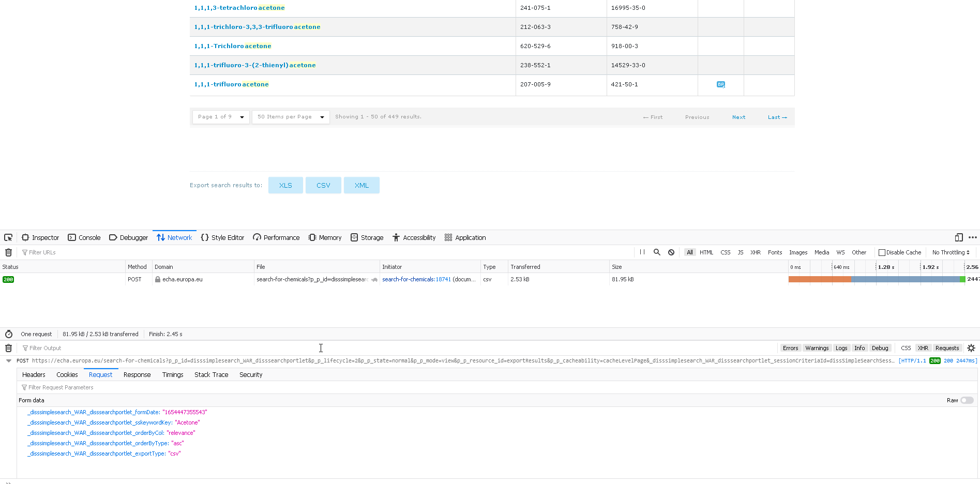
Task: Click the BP icon for 1,1,1-trifluoroacetone
Action: (721, 84)
